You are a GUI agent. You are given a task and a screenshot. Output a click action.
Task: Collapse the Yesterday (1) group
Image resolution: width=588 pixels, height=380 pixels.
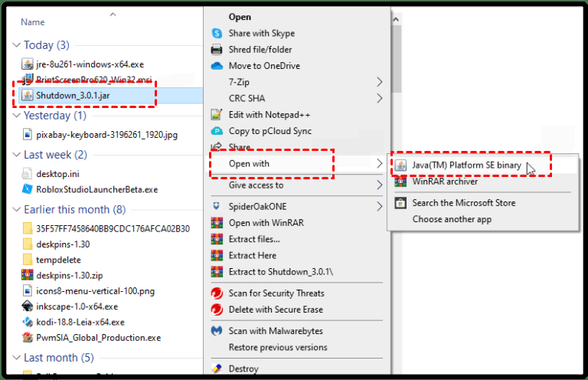[x=16, y=116]
